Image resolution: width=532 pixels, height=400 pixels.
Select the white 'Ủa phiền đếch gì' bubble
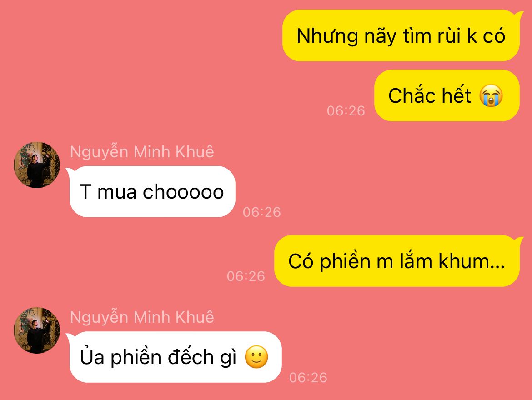click(x=176, y=357)
